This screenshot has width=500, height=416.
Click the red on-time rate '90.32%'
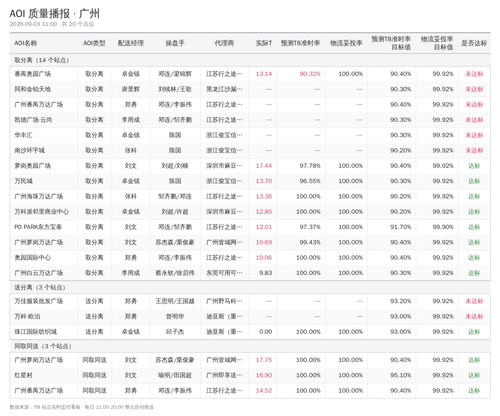coord(310,74)
